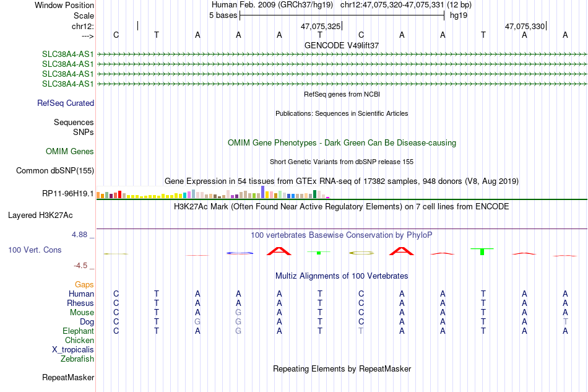This screenshot has height=392, width=588.
Task: Click the gray G in the Elephant row
Action: pyautogui.click(x=238, y=331)
